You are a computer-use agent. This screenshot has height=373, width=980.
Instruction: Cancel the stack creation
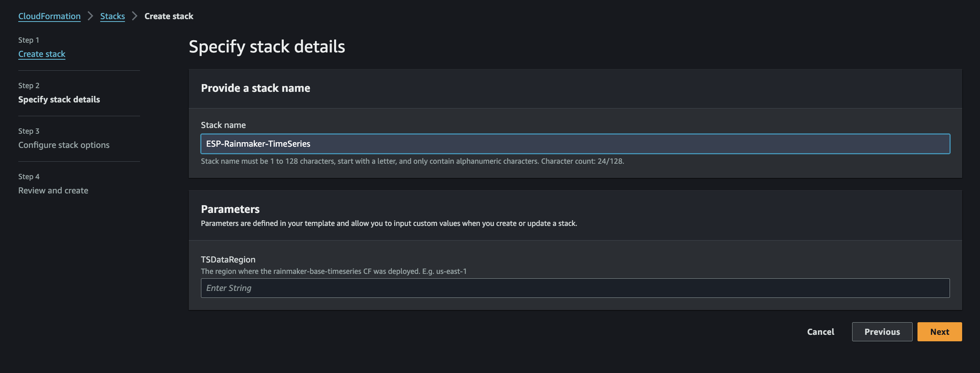[x=820, y=332]
